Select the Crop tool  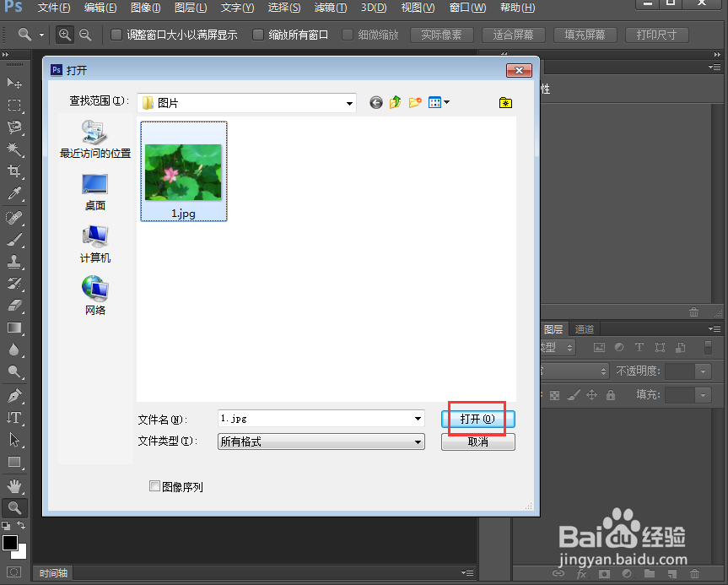(14, 171)
